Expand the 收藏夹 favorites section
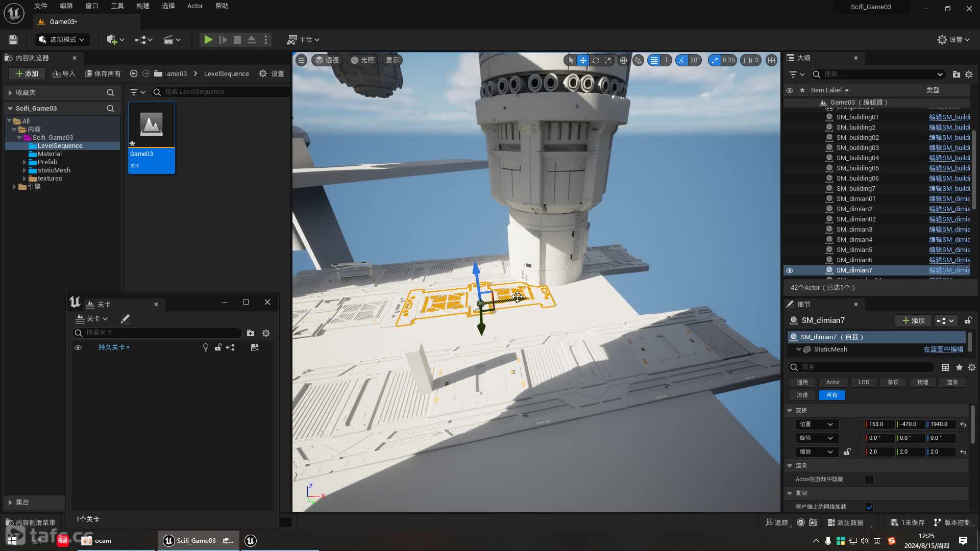Viewport: 980px width, 551px height. click(10, 93)
